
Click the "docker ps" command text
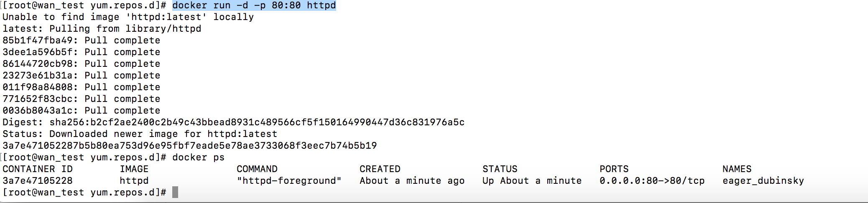pos(198,157)
